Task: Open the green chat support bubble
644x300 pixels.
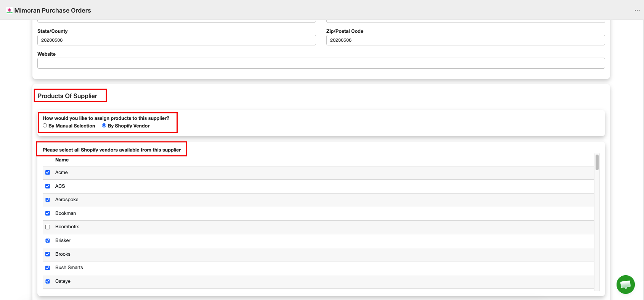Action: point(625,284)
